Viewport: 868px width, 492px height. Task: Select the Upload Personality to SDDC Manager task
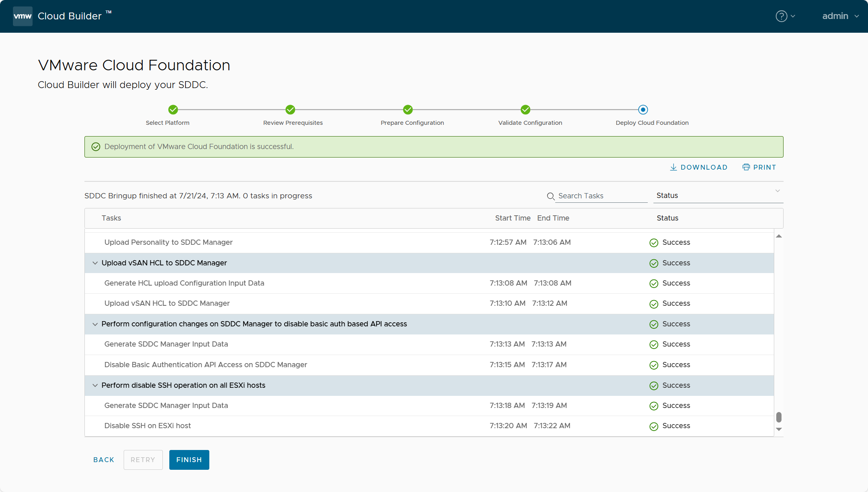point(169,242)
